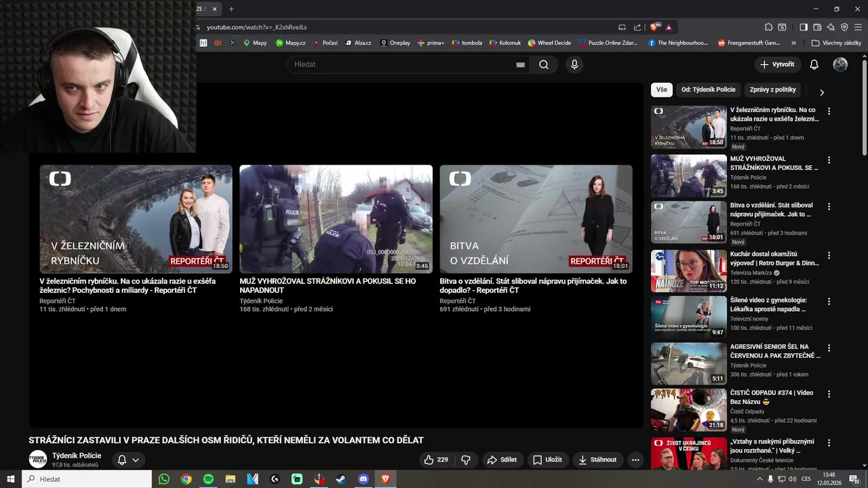Screen dimensions: 868x488
Task: Open the 'Týdeník Policie' channel name link
Action: click(77, 455)
